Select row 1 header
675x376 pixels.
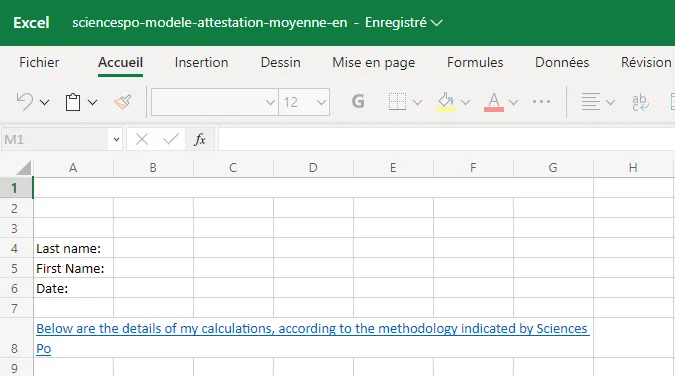[x=16, y=188]
